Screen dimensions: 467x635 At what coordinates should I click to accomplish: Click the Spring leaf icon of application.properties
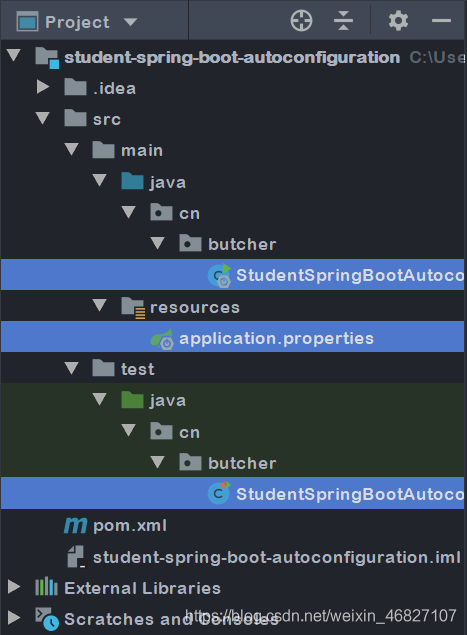point(162,339)
